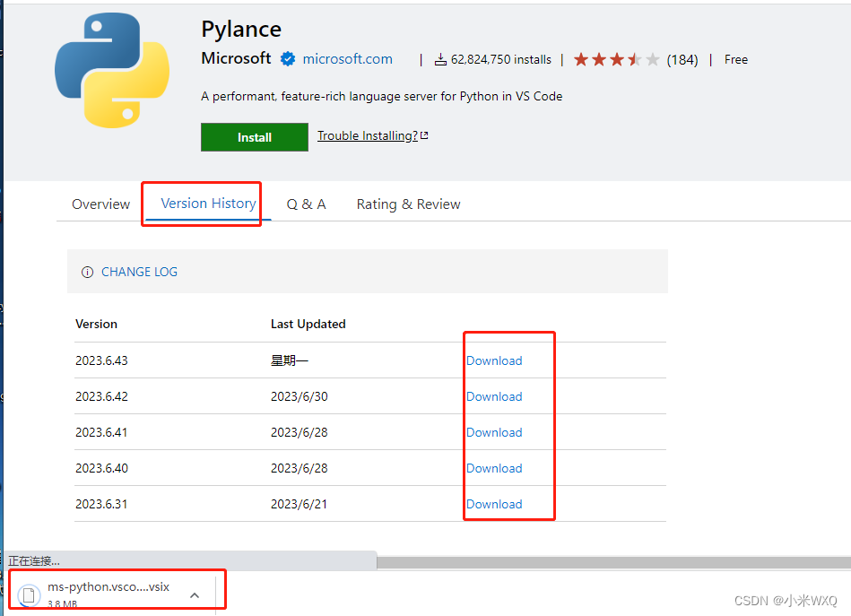Click the star rating icons

[617, 59]
